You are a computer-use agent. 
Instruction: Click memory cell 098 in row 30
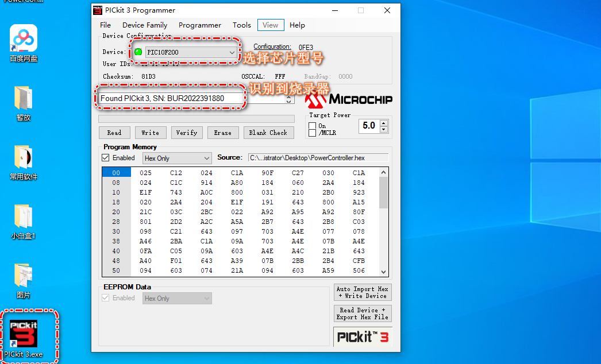[145, 231]
